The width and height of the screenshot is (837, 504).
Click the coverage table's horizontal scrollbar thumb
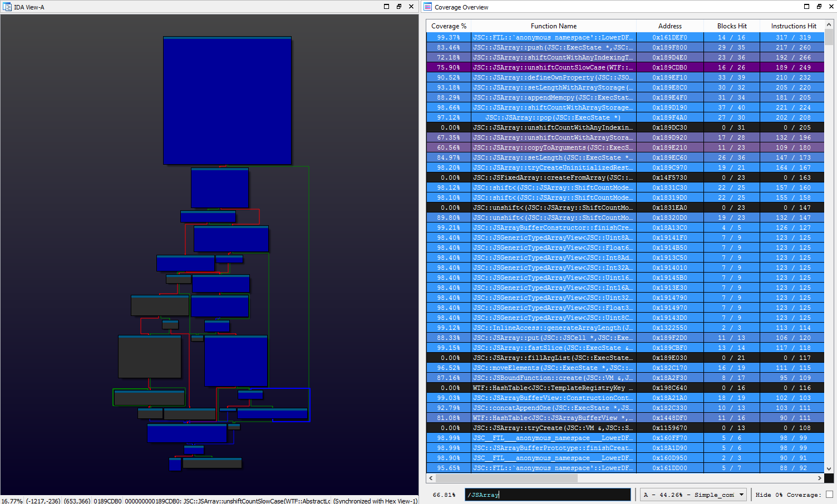506,478
